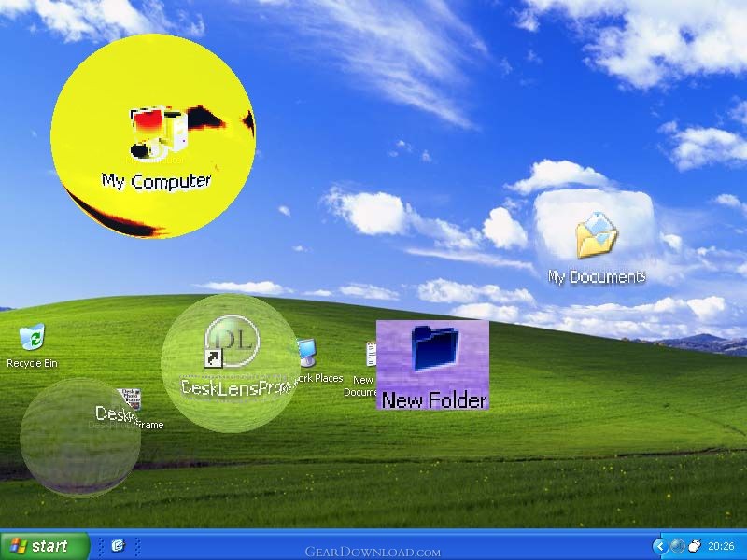Click the 20:26 taskbar clock
The image size is (747, 560).
coord(721,546)
